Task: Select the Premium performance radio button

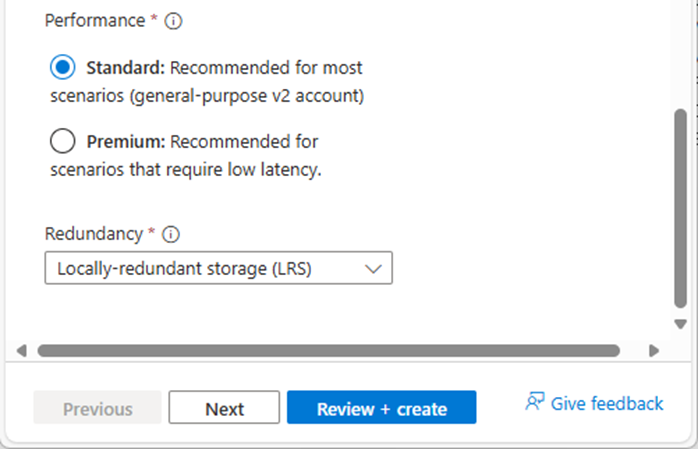Action: [x=62, y=141]
